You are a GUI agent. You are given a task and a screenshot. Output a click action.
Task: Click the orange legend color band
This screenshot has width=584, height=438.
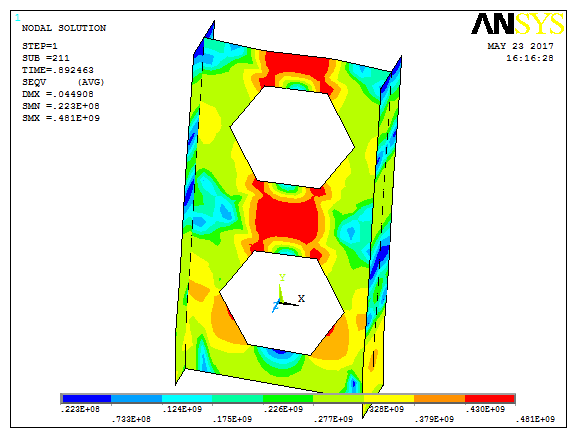tap(439, 399)
